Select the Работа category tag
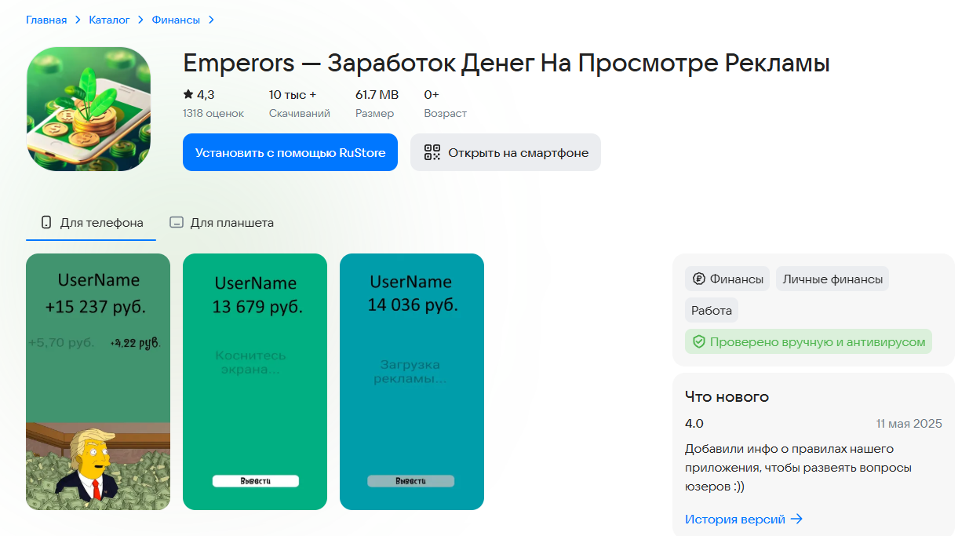The width and height of the screenshot is (980, 536). click(711, 309)
